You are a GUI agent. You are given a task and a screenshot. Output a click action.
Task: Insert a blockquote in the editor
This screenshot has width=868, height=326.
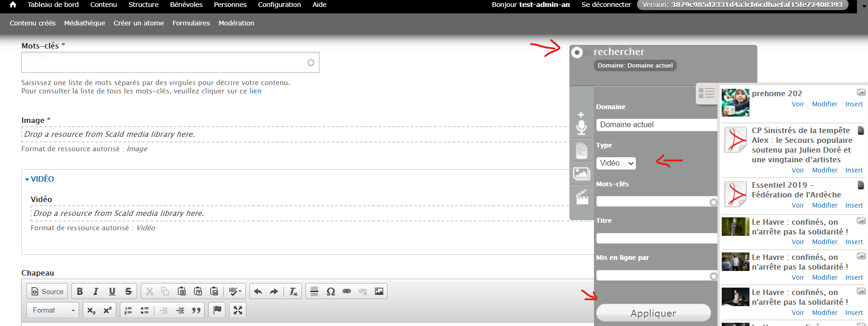click(196, 310)
